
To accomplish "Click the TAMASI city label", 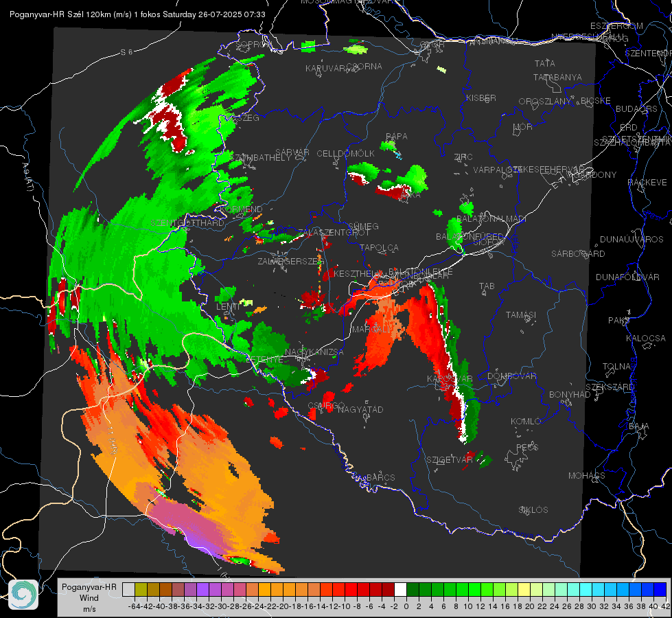I will (x=521, y=314).
